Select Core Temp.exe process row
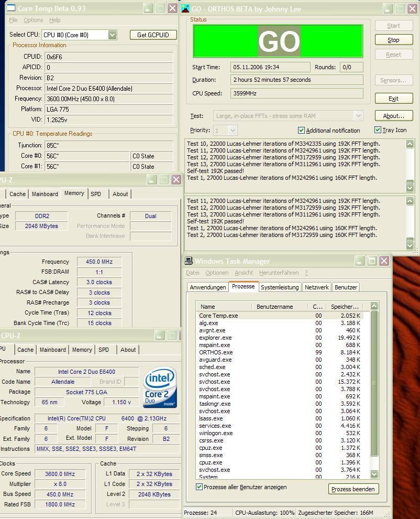Image resolution: width=420 pixels, height=519 pixels. tap(280, 316)
